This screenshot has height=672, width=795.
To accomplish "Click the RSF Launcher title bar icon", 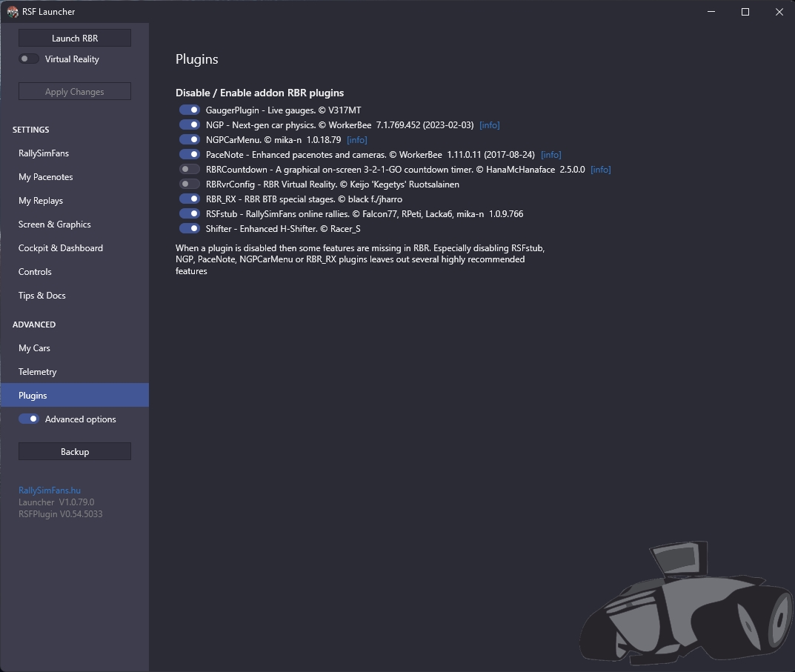I will (x=13, y=12).
